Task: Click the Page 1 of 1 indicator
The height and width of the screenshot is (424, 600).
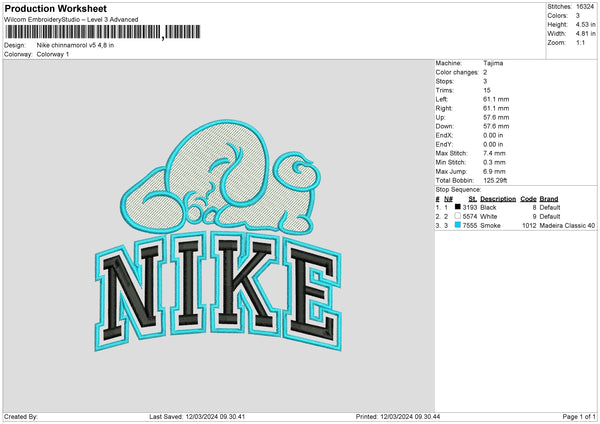Action: pyautogui.click(x=579, y=417)
